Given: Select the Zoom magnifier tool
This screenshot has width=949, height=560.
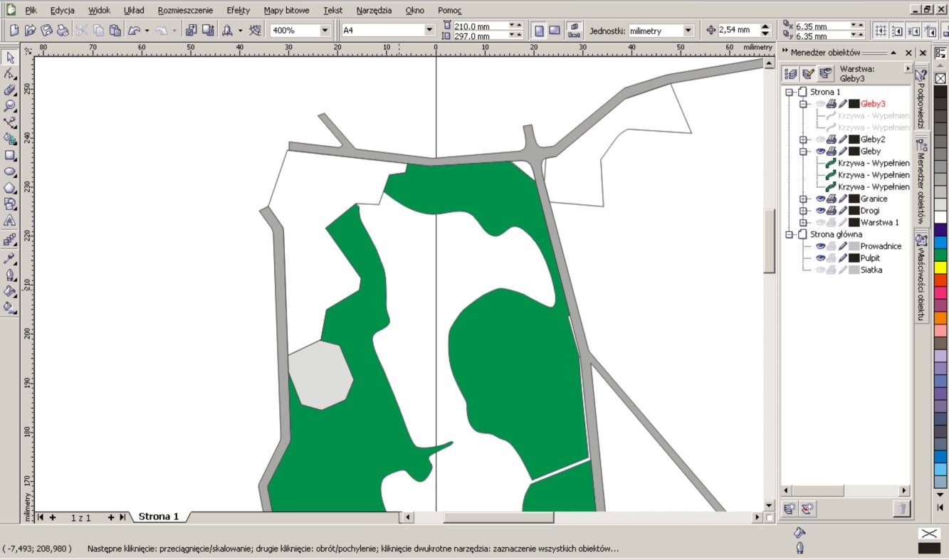Looking at the screenshot, I should click(10, 105).
